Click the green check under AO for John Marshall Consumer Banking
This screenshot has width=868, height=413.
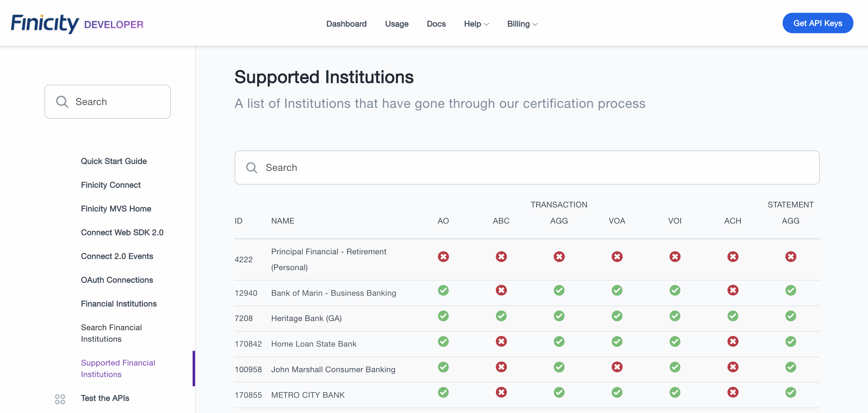[x=443, y=367]
